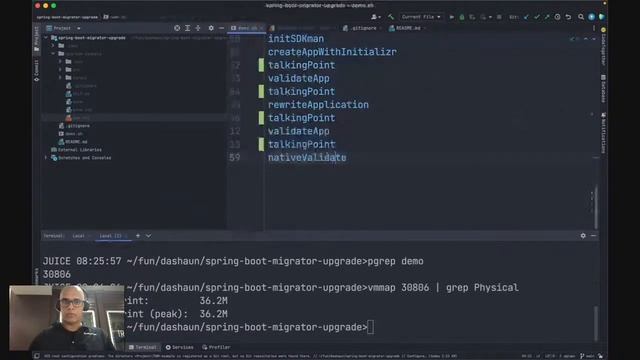
Task: Close the demo.sh editor tab
Action: [262, 28]
